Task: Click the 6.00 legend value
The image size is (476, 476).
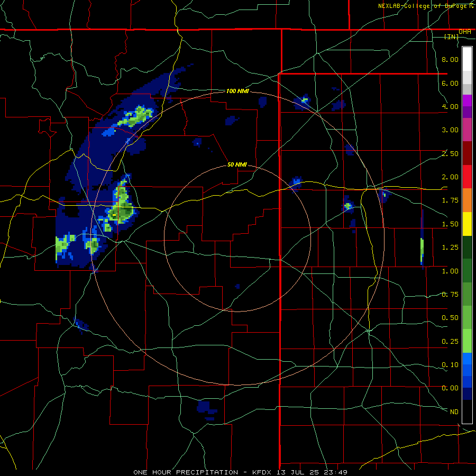Action: [450, 83]
